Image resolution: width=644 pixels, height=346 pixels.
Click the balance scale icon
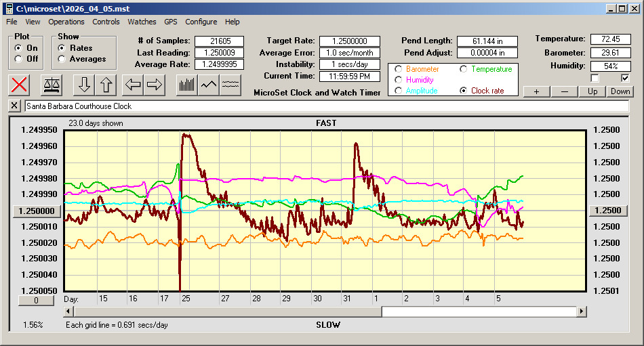(x=50, y=85)
